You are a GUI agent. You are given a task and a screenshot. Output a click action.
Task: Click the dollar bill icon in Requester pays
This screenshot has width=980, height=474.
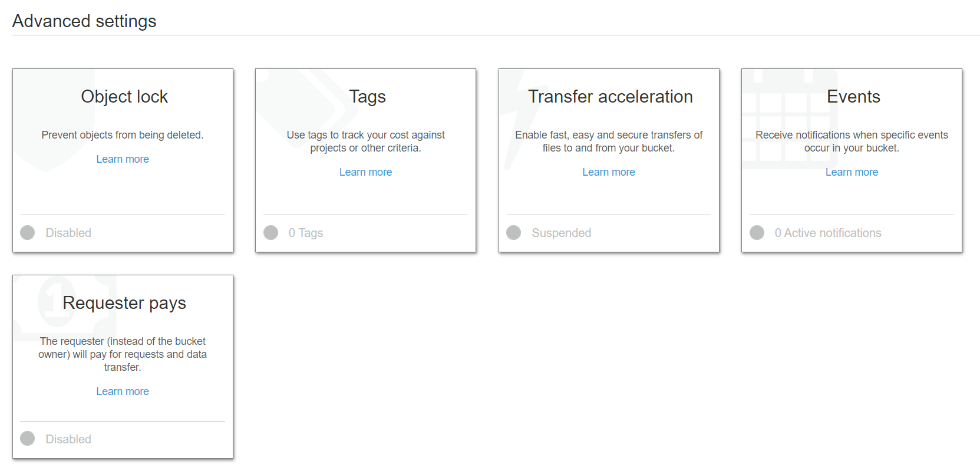pyautogui.click(x=65, y=308)
